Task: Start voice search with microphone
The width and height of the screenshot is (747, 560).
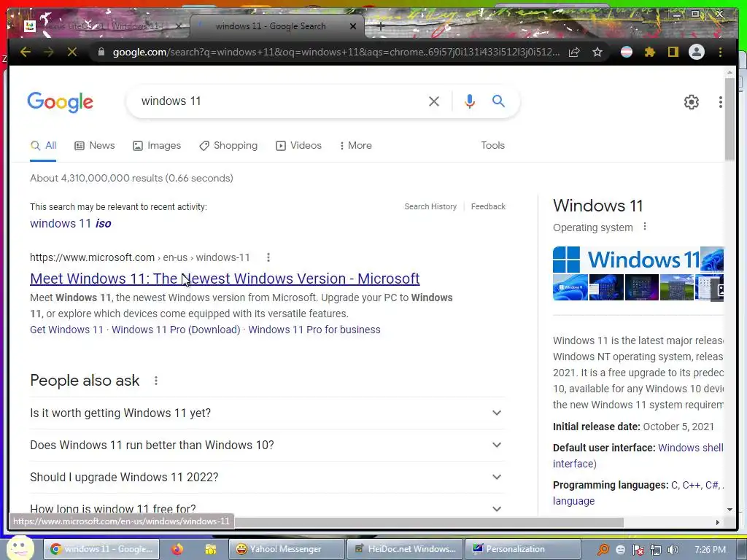Action: pos(469,101)
